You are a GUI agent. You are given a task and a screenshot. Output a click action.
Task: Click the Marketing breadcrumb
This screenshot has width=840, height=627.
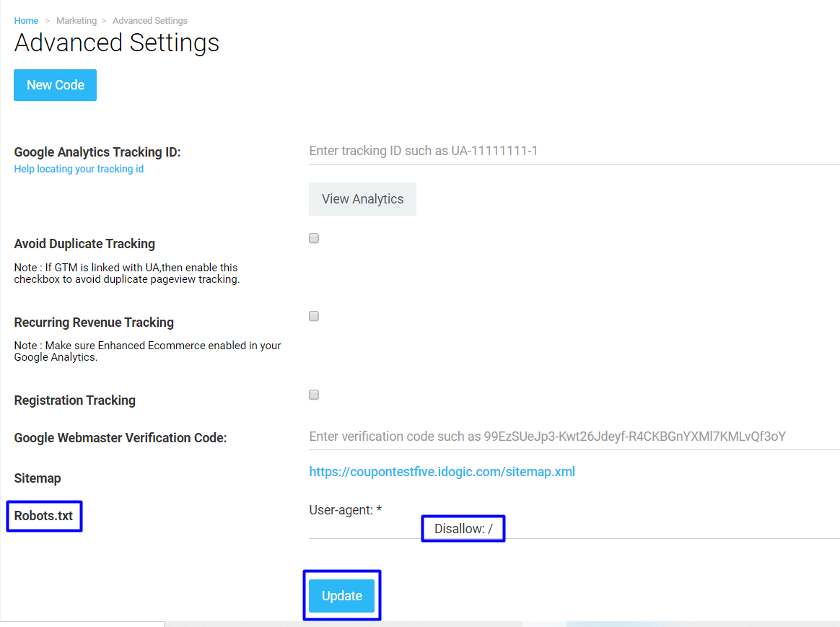pos(76,21)
